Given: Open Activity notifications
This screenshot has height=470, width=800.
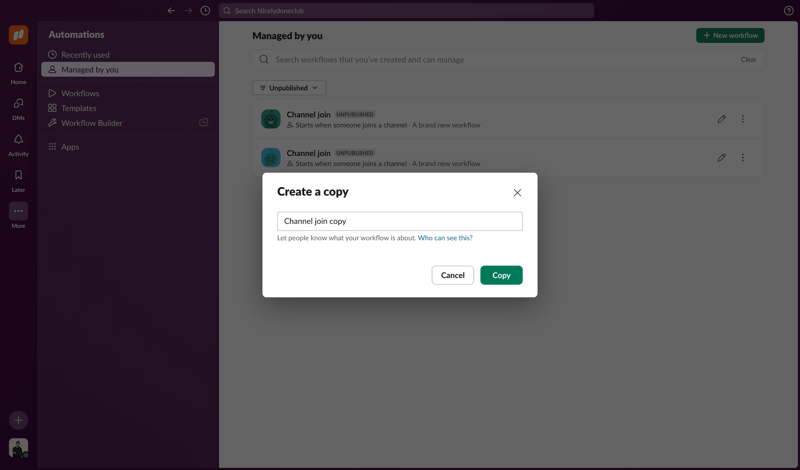Looking at the screenshot, I should pos(18,145).
